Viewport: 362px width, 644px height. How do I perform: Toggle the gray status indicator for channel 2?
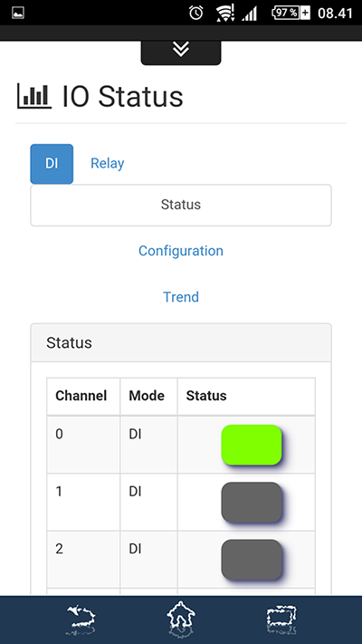coord(252,560)
